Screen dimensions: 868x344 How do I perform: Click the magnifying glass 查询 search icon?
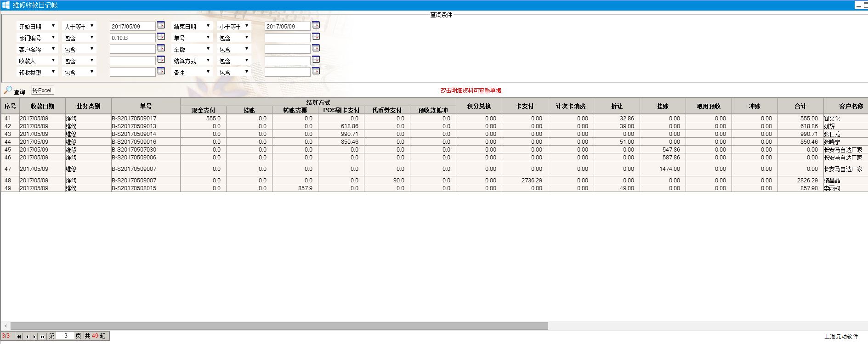pyautogui.click(x=8, y=90)
